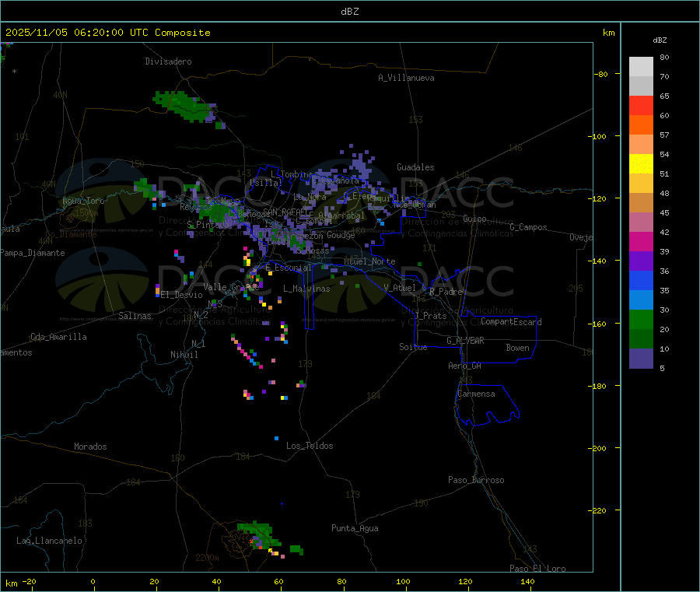The width and height of the screenshot is (700, 592).
Task: Click the Paso_El_Loro map label
Action: (x=537, y=569)
